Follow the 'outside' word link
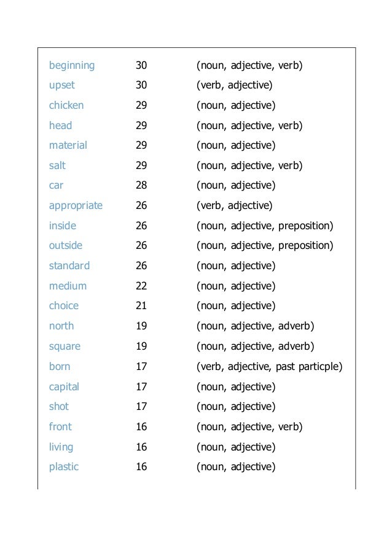This screenshot has height=555, width=392. click(x=66, y=245)
